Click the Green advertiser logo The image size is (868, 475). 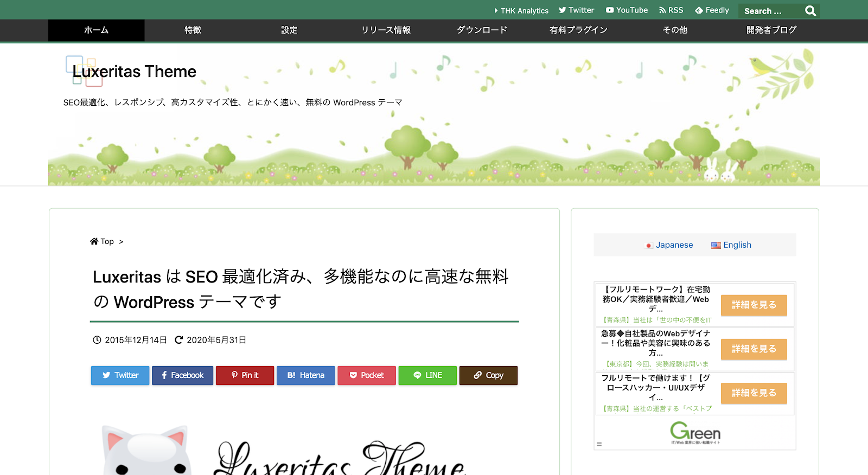(x=695, y=433)
